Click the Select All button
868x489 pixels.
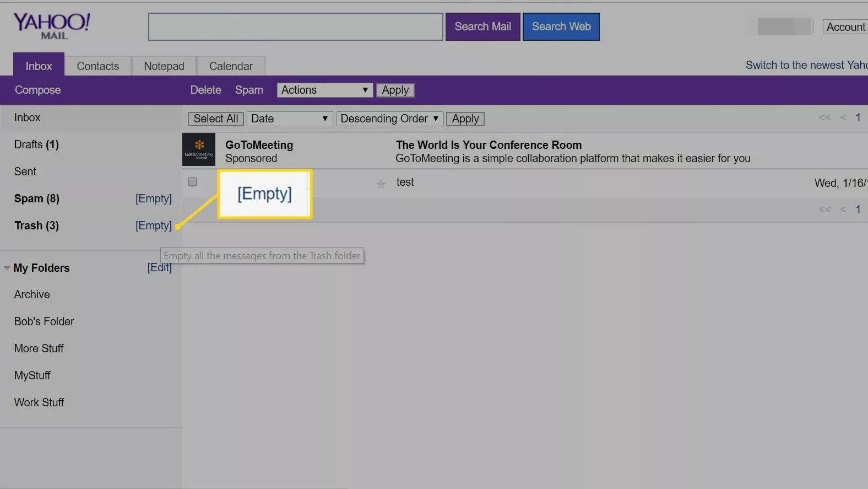215,119
